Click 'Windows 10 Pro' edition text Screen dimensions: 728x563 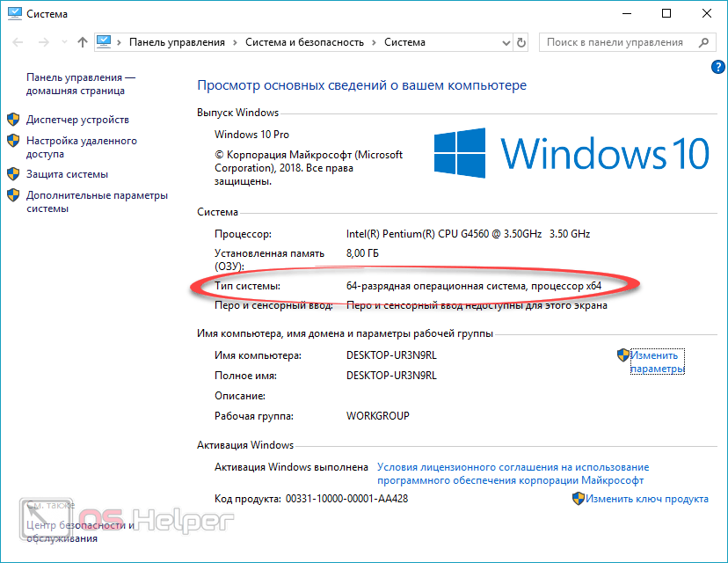(251, 135)
